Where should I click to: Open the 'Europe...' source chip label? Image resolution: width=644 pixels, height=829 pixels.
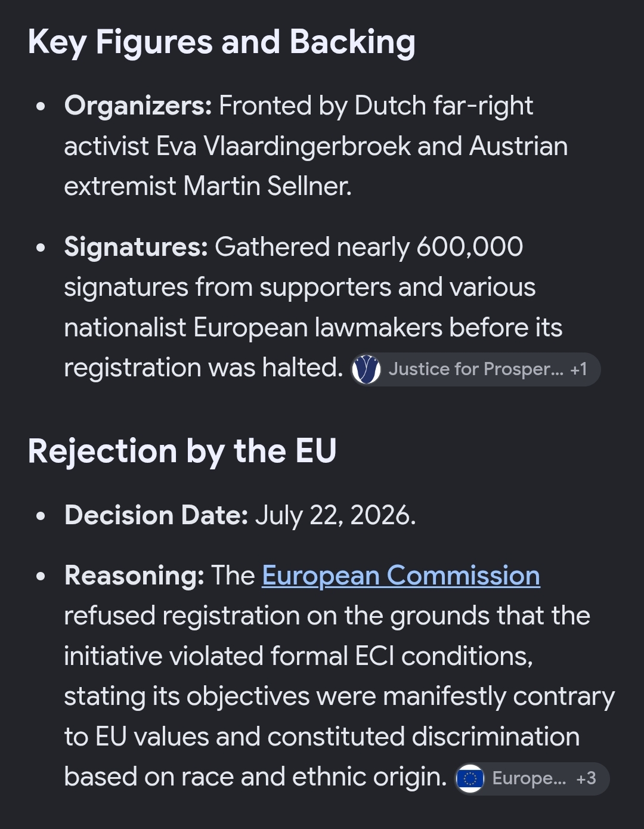pyautogui.click(x=529, y=778)
